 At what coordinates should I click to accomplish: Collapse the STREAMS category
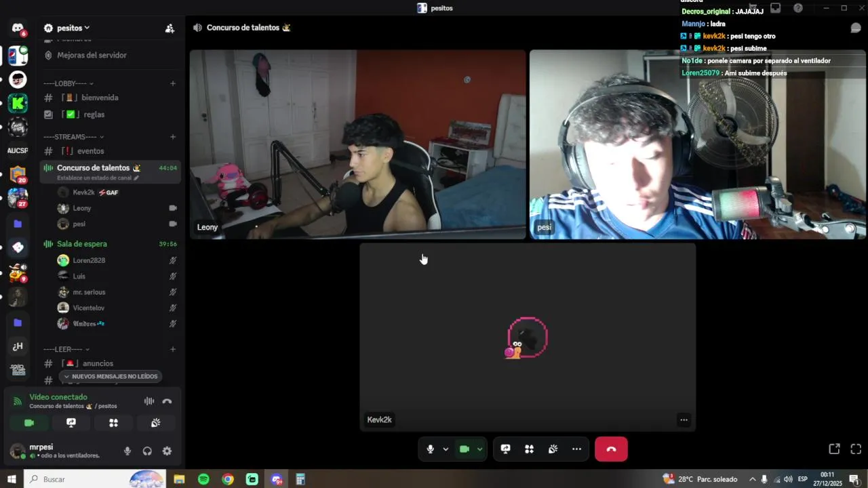click(x=73, y=137)
